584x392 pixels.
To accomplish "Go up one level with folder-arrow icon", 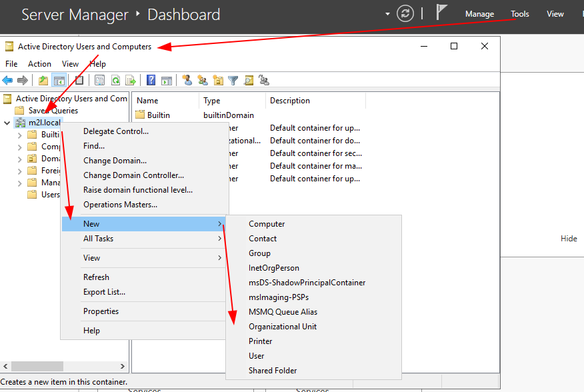I will (x=43, y=80).
